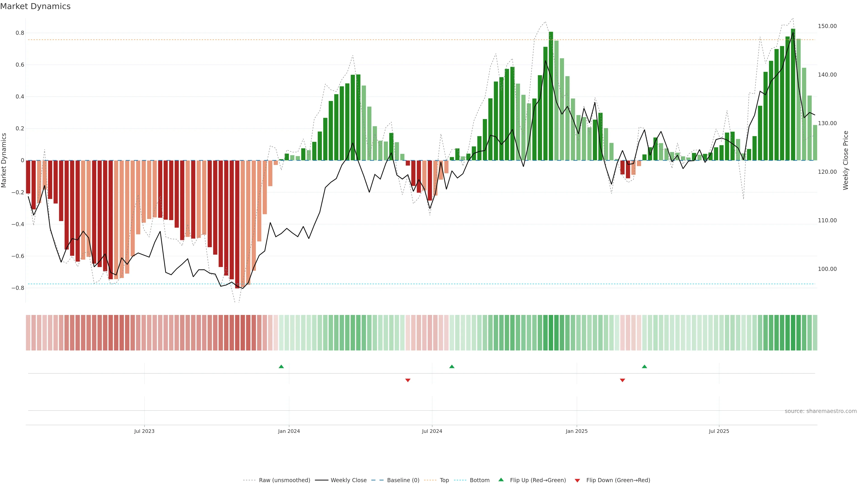The width and height of the screenshot is (868, 488).
Task: Click the Market Dynamics chart title
Action: pyautogui.click(x=35, y=6)
